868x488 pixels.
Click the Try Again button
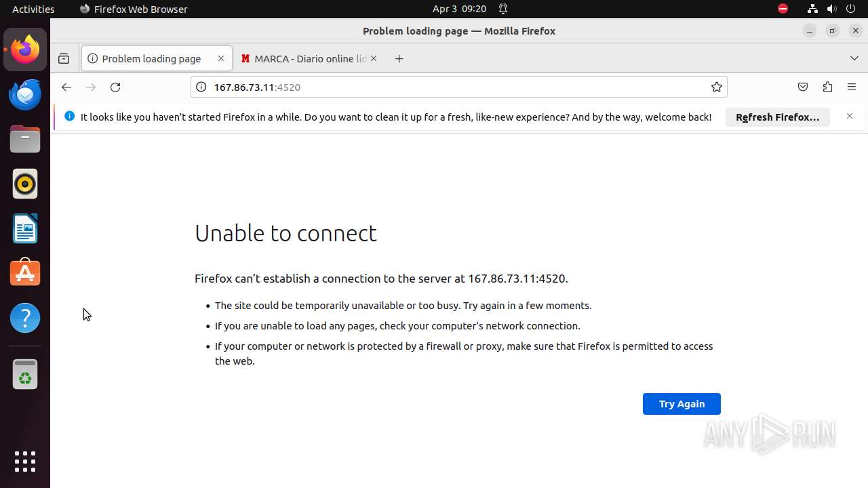click(x=681, y=404)
